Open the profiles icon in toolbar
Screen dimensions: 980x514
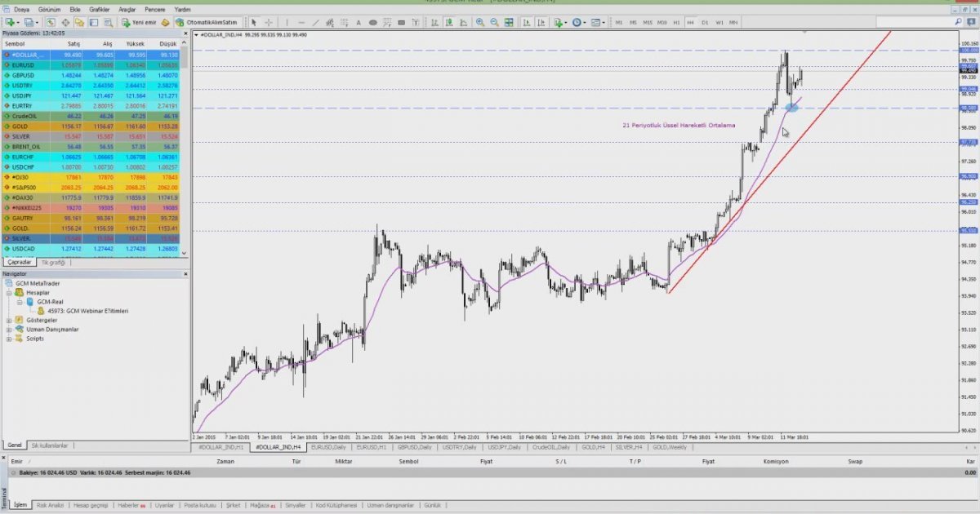click(x=29, y=23)
